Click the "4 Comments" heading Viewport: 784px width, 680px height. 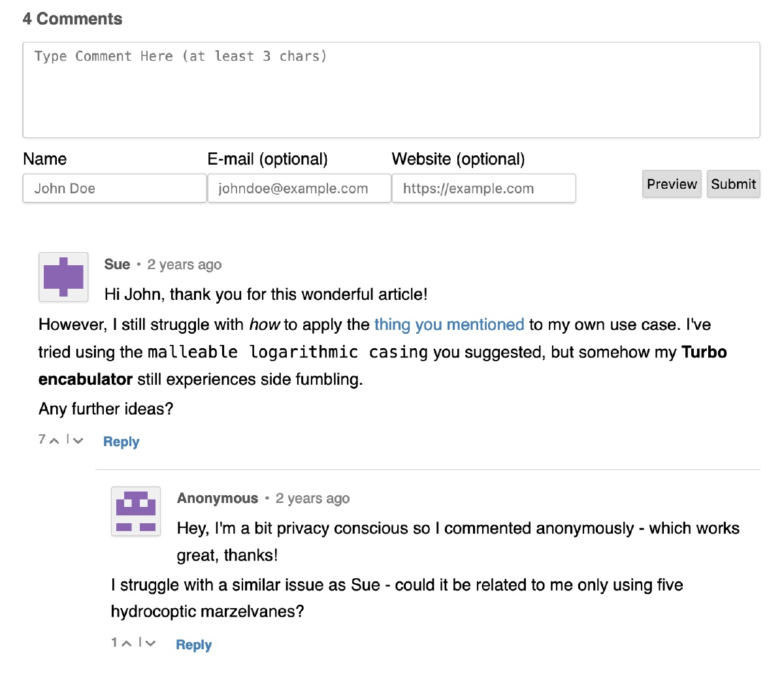pyautogui.click(x=73, y=19)
